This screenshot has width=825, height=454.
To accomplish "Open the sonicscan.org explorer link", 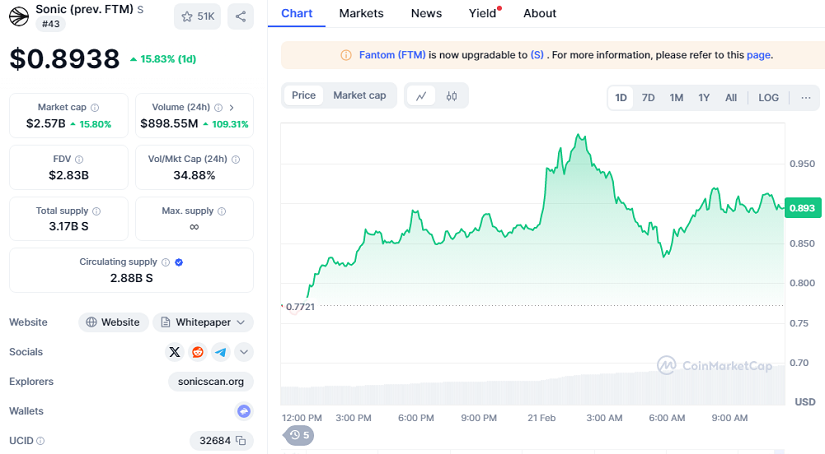I will pyautogui.click(x=211, y=381).
